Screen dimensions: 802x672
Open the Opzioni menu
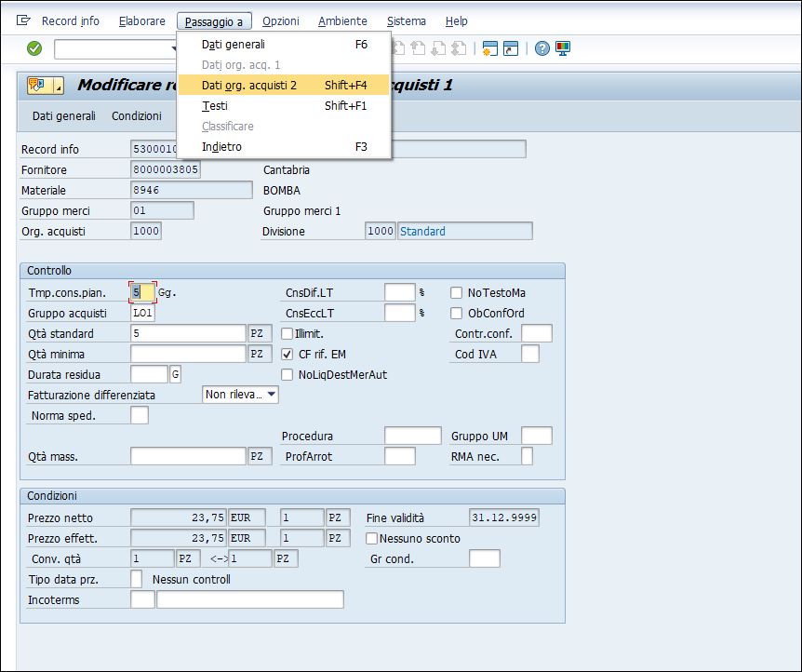[281, 21]
